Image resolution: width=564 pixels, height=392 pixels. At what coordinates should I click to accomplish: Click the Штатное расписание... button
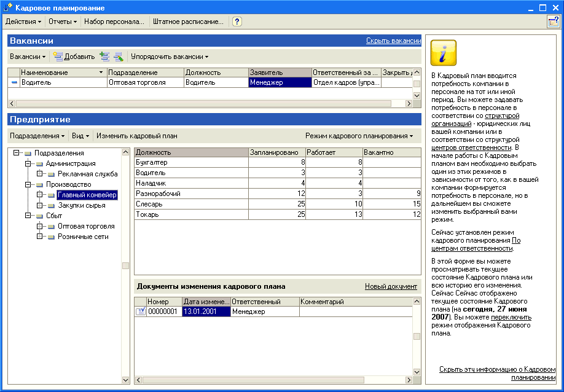(188, 22)
